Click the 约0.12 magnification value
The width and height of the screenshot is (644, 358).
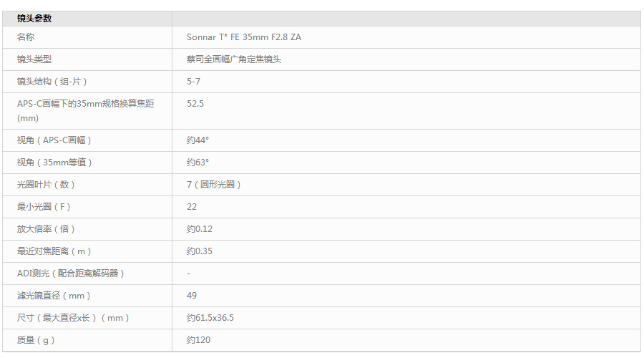click(x=200, y=229)
